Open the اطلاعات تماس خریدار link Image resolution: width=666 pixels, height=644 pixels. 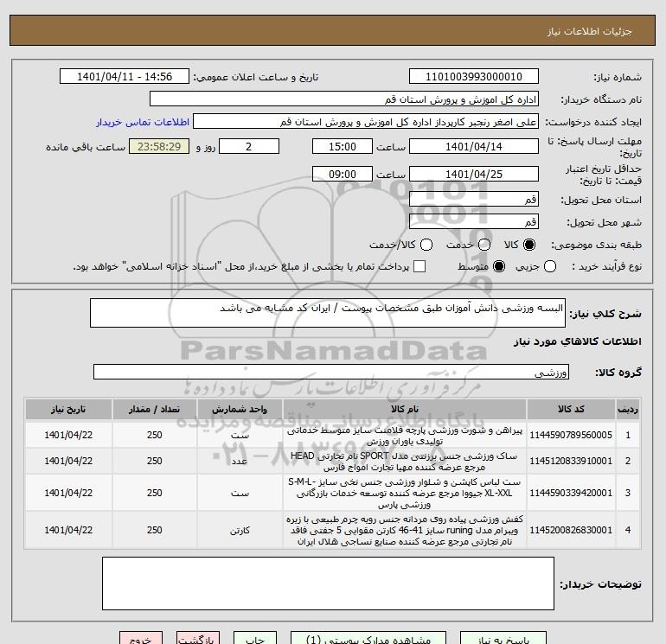(143, 122)
